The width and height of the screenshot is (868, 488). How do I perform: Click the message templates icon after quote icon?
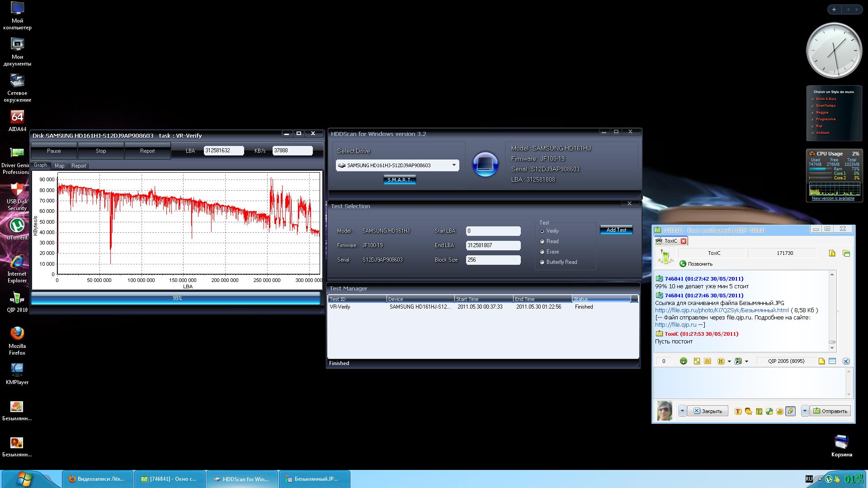coord(708,361)
